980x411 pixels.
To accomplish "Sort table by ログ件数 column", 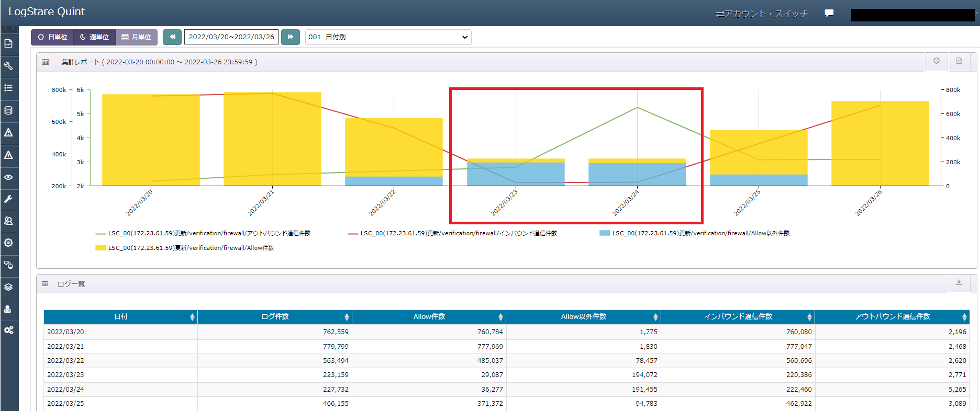I will click(x=275, y=317).
